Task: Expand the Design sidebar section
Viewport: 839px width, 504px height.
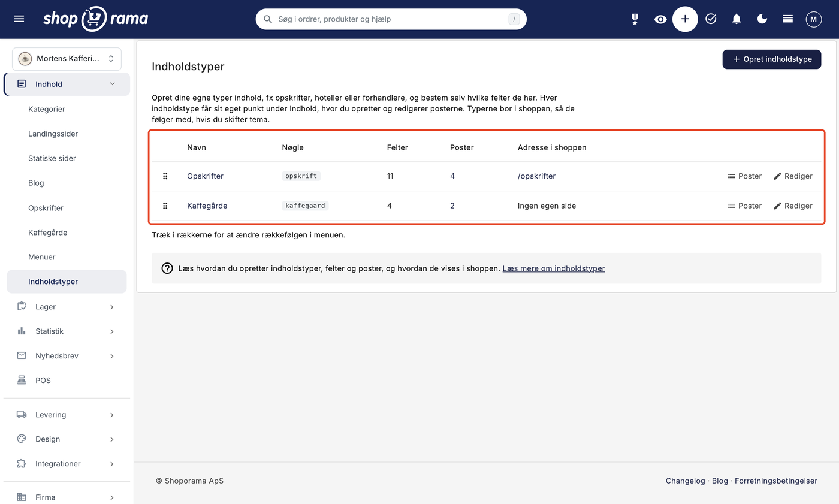Action: [x=67, y=439]
